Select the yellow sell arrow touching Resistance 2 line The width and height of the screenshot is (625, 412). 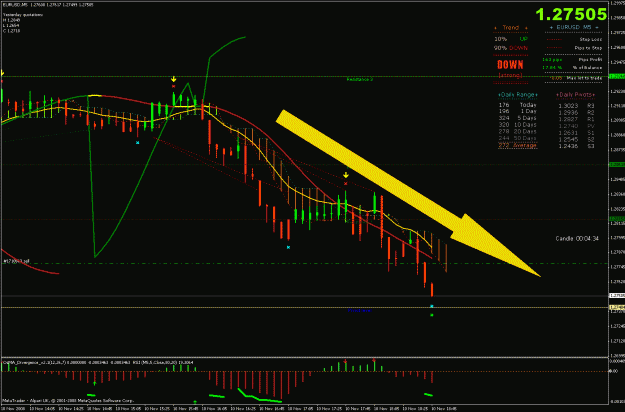[173, 79]
